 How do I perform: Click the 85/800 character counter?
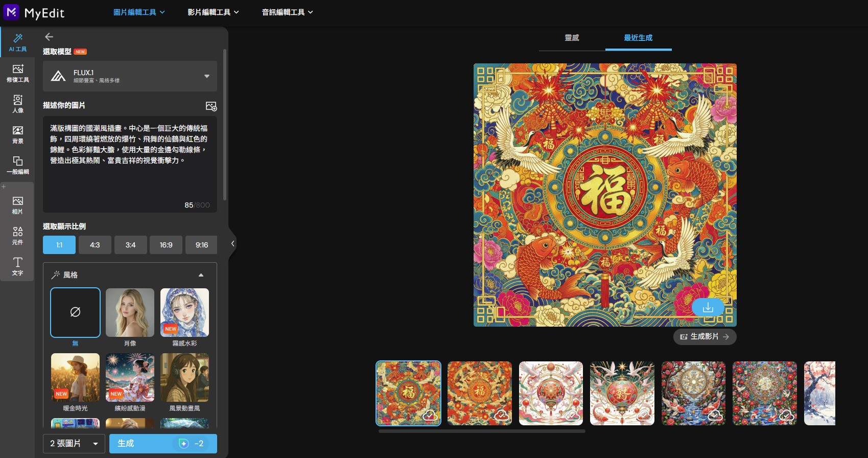(x=197, y=205)
